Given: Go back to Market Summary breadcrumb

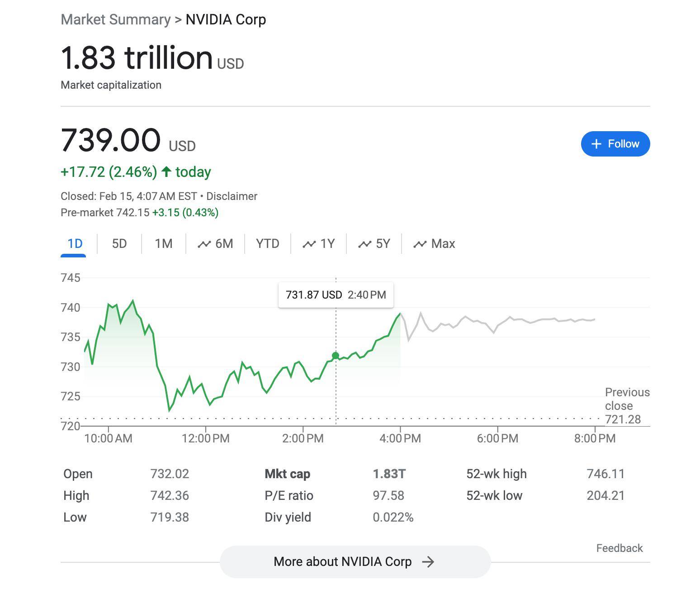Looking at the screenshot, I should pyautogui.click(x=115, y=19).
